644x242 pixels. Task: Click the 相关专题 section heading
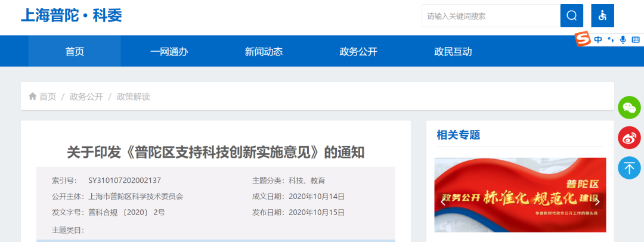click(459, 134)
